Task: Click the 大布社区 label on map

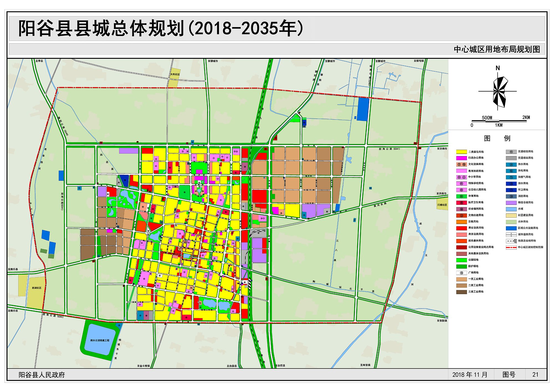Action: click(x=175, y=74)
